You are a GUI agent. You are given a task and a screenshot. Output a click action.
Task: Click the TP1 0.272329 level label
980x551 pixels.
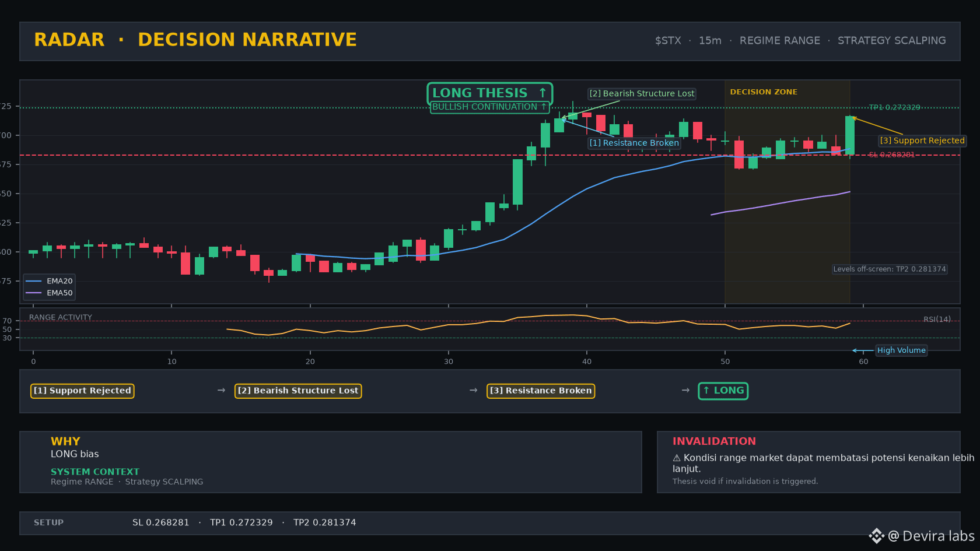point(894,107)
